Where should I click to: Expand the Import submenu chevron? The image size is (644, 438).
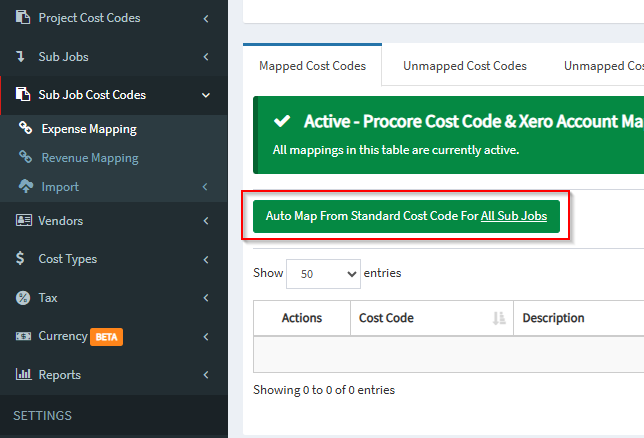pyautogui.click(x=205, y=187)
